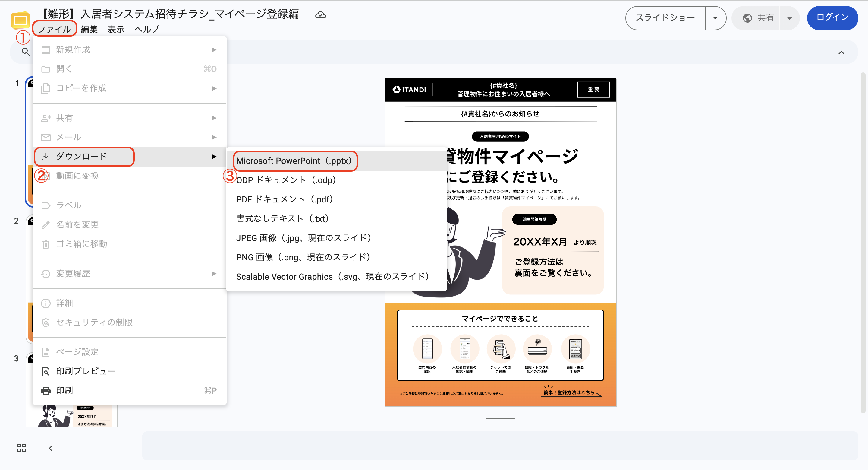Image resolution: width=868 pixels, height=470 pixels.
Task: Click 動画に変換 menu entry
Action: click(x=129, y=176)
